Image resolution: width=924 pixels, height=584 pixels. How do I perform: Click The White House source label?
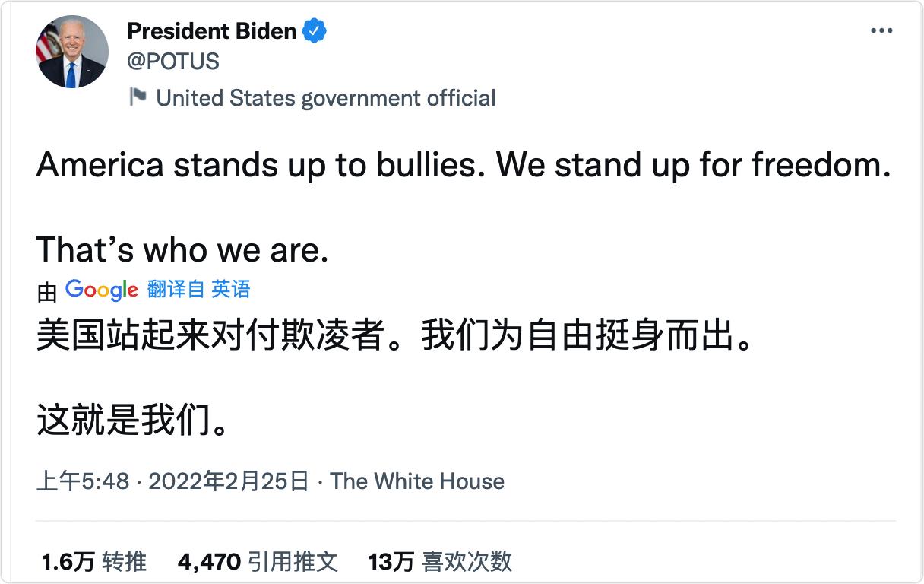pyautogui.click(x=417, y=481)
